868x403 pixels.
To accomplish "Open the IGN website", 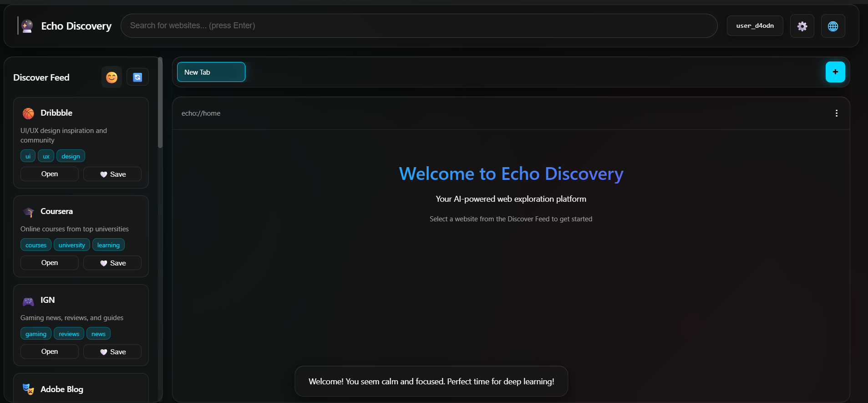I will (50, 352).
